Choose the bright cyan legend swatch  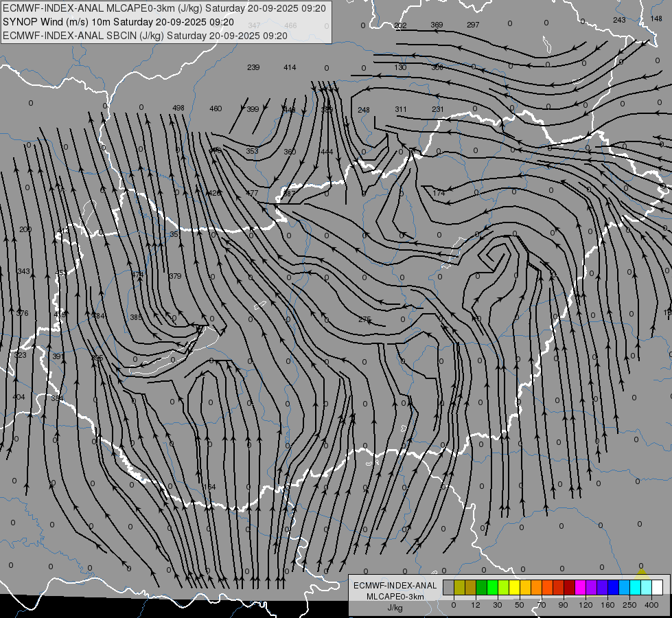[636, 588]
